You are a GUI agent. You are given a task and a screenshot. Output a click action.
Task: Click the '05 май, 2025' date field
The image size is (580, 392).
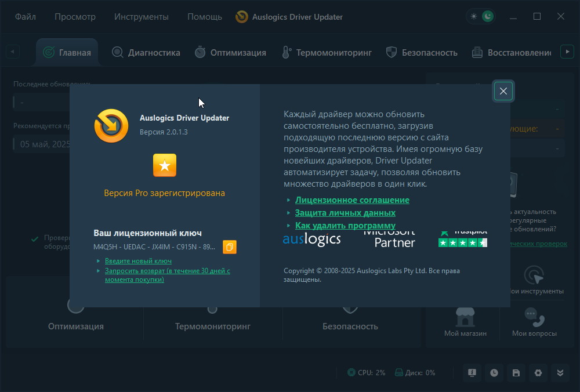point(41,144)
